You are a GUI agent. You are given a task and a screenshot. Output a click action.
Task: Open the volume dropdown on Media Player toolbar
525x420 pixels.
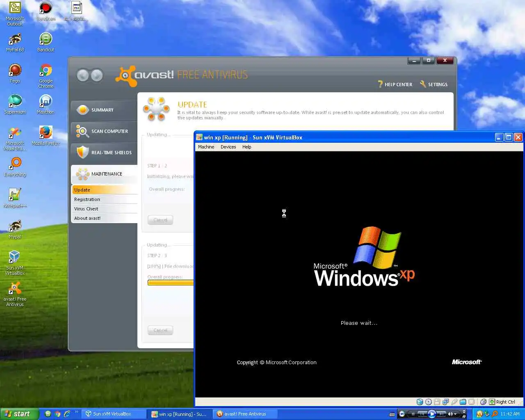(455, 414)
